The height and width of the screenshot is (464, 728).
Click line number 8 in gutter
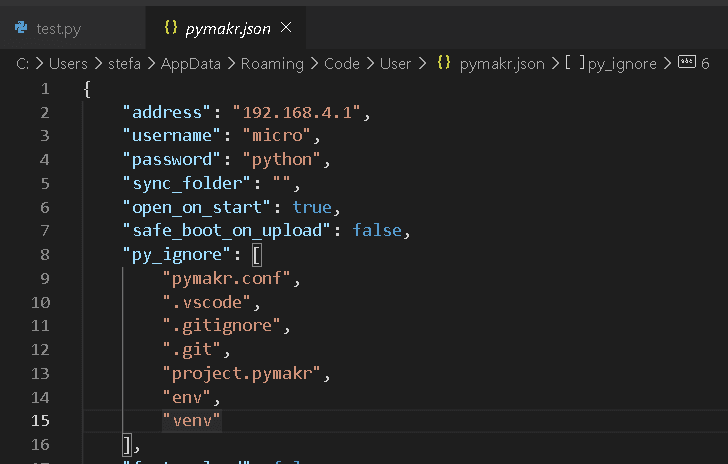45,254
